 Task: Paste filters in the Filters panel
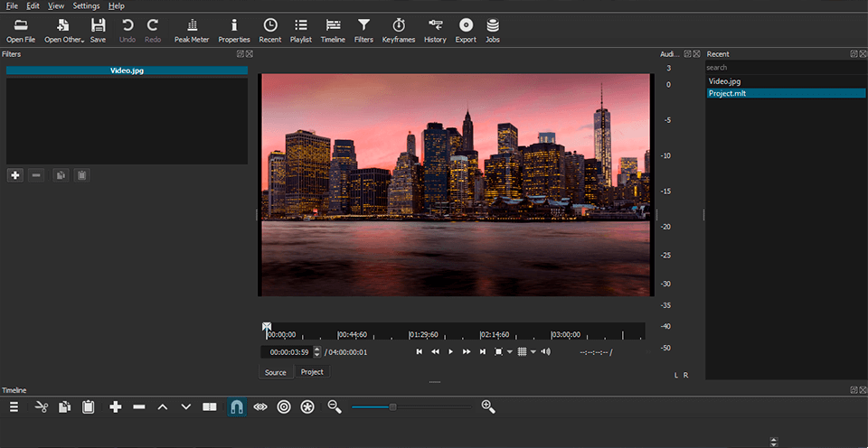[x=82, y=175]
